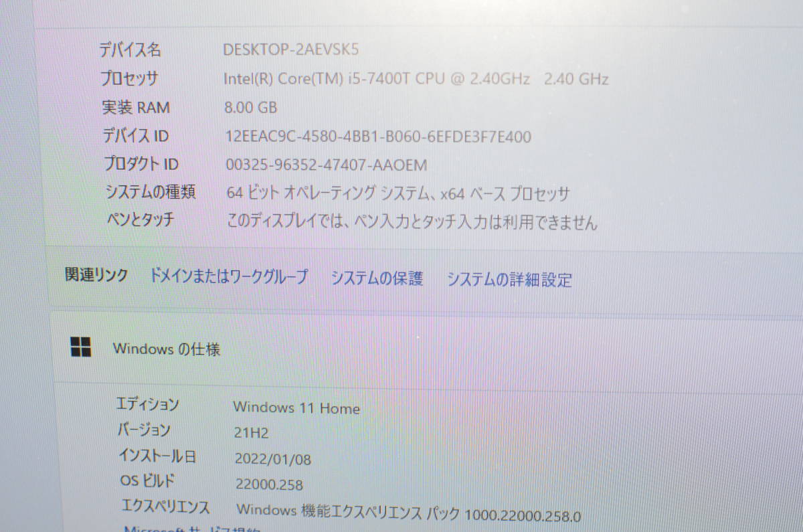
Task: Click the プロダクト ID label
Action: [141, 164]
